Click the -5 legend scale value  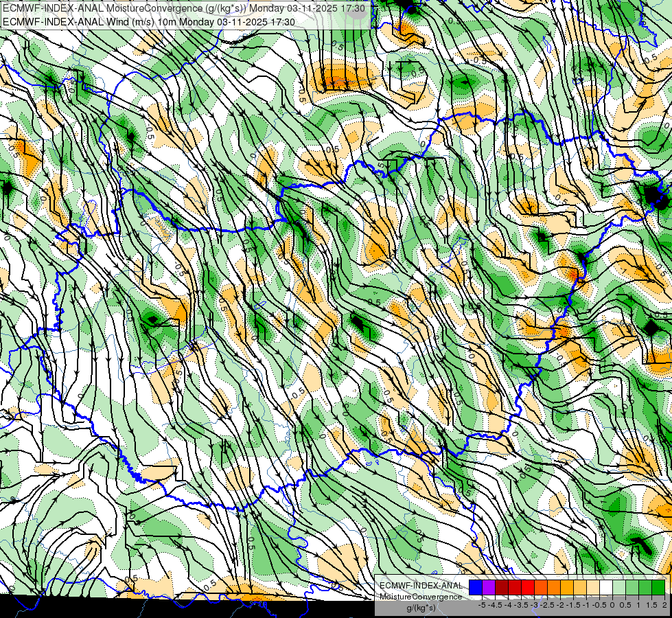(x=482, y=605)
